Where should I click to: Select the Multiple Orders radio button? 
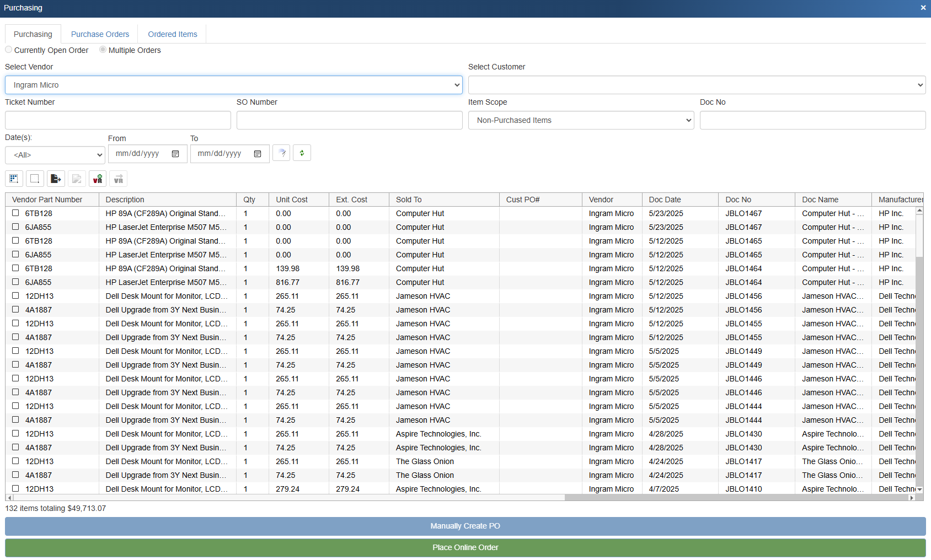pyautogui.click(x=103, y=50)
